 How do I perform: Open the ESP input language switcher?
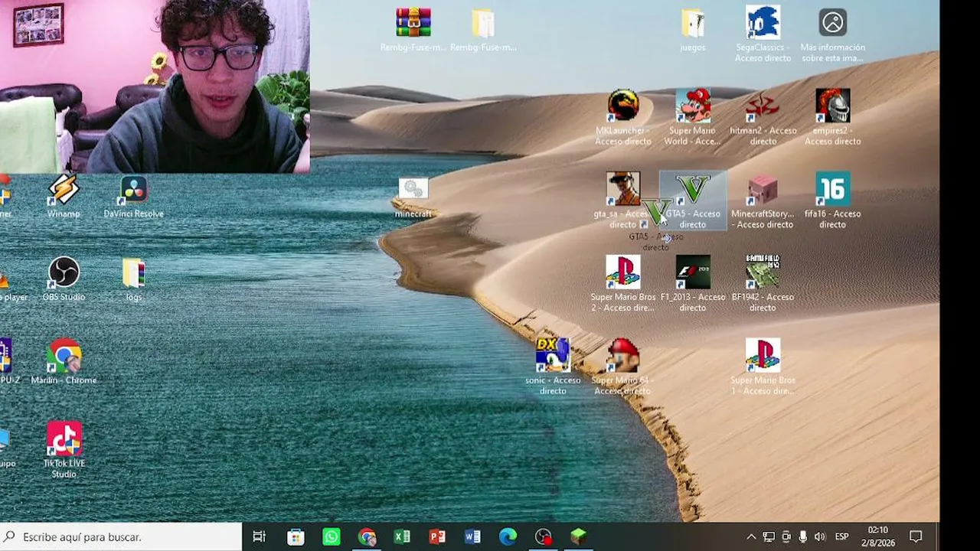(842, 536)
